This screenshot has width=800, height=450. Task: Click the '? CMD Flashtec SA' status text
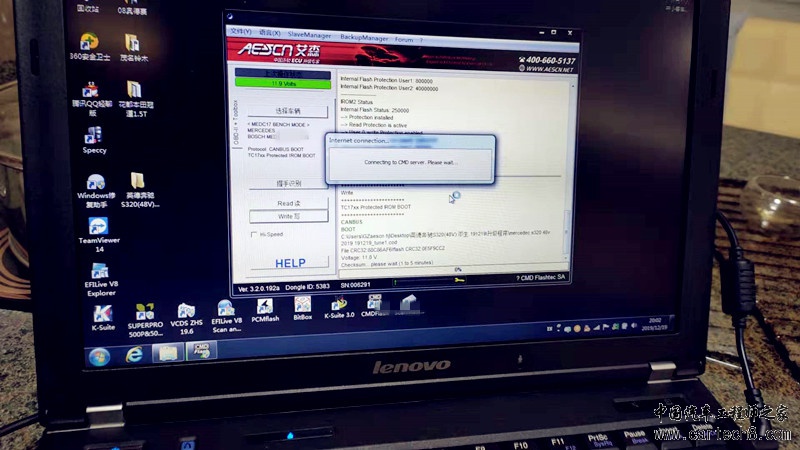pos(540,278)
